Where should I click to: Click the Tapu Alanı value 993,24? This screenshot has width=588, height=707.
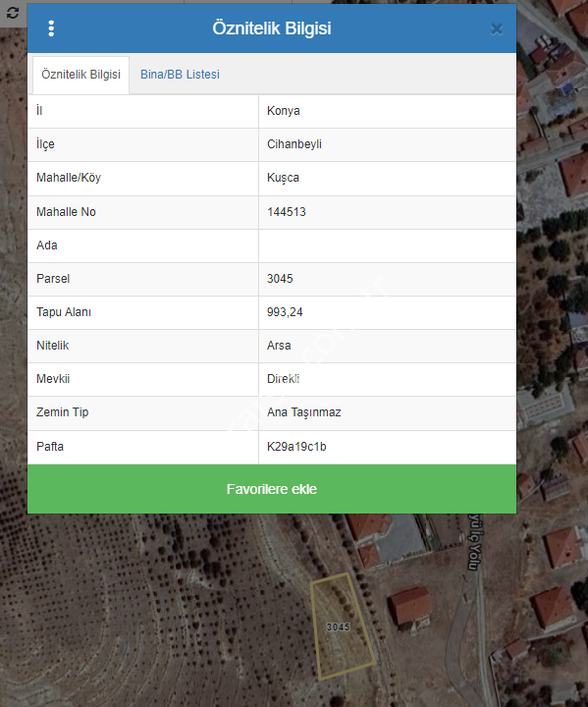[285, 312]
